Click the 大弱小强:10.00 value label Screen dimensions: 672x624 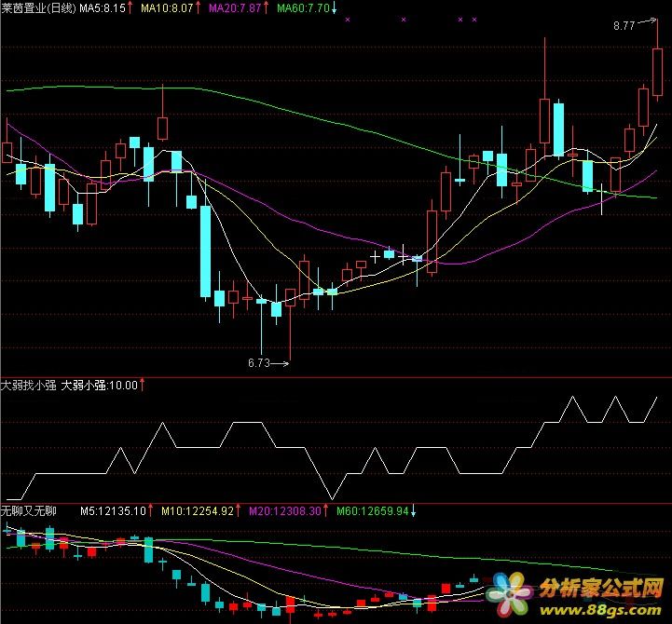coord(100,385)
